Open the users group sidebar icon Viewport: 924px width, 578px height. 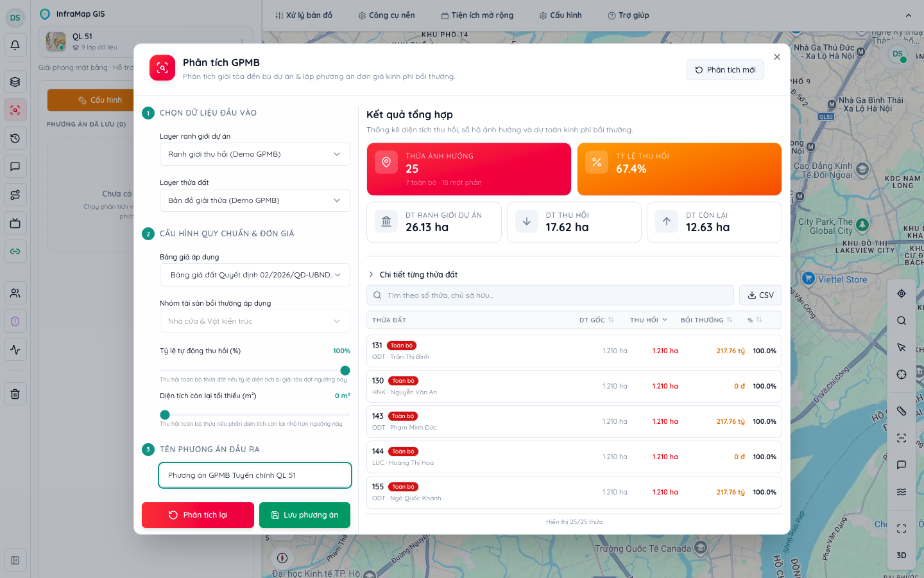[x=15, y=293]
